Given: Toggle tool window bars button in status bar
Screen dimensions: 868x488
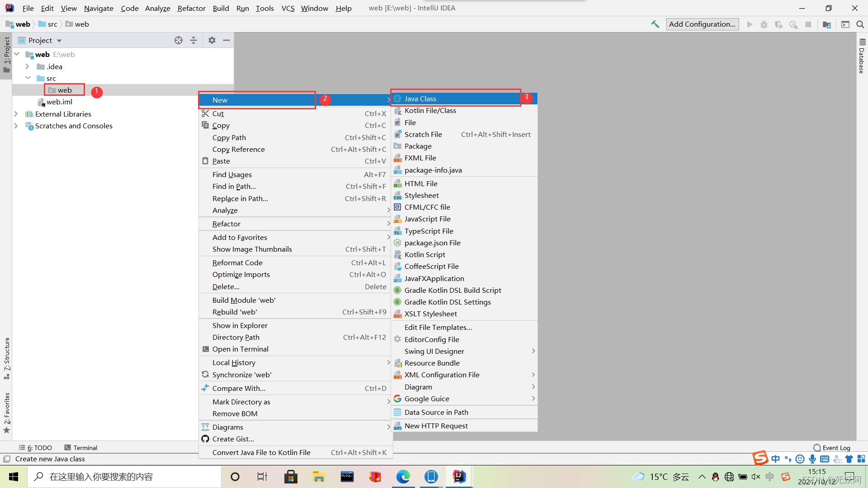Looking at the screenshot, I should point(6,459).
